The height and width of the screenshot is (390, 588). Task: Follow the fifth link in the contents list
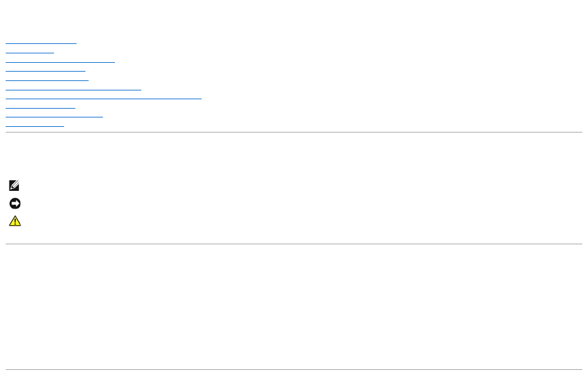point(47,80)
